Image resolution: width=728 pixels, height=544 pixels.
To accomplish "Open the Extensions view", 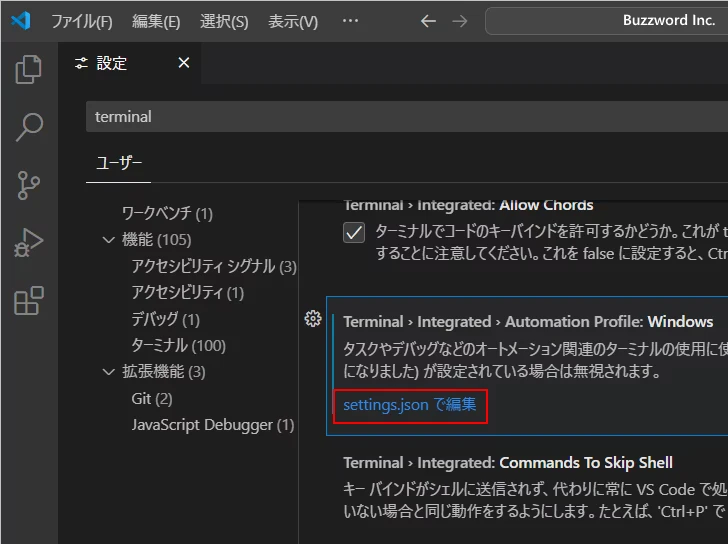I will 29,300.
